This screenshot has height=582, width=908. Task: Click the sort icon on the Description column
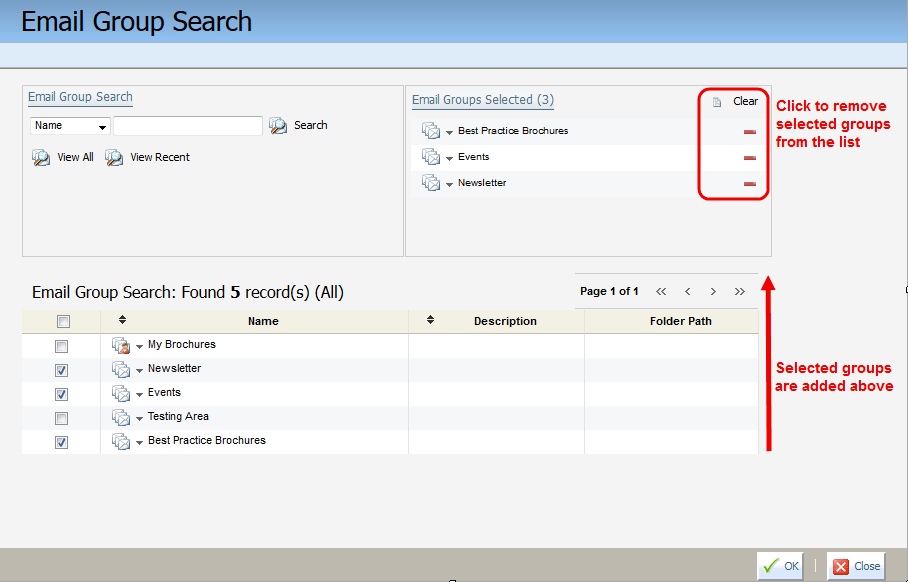pos(428,320)
